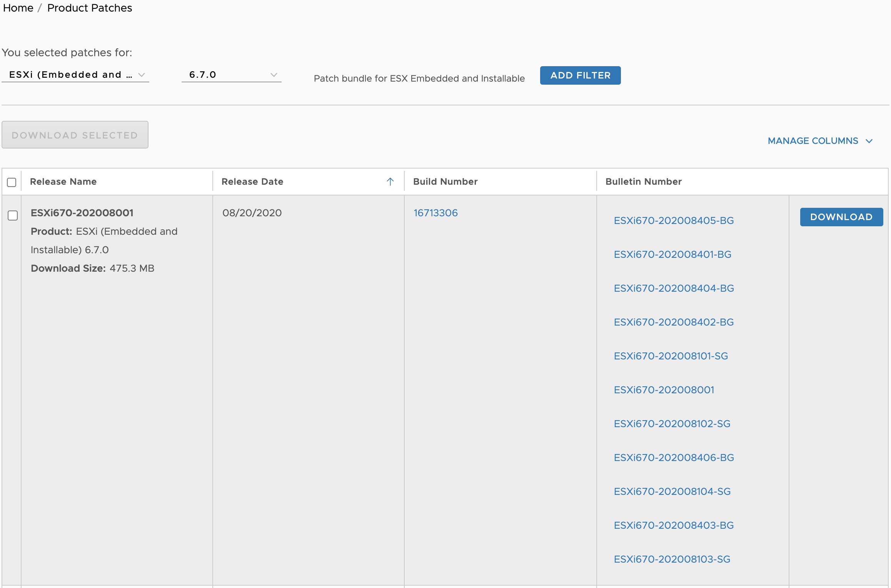The image size is (891, 588).
Task: Click the blue DOWNLOAD button
Action: click(x=841, y=217)
